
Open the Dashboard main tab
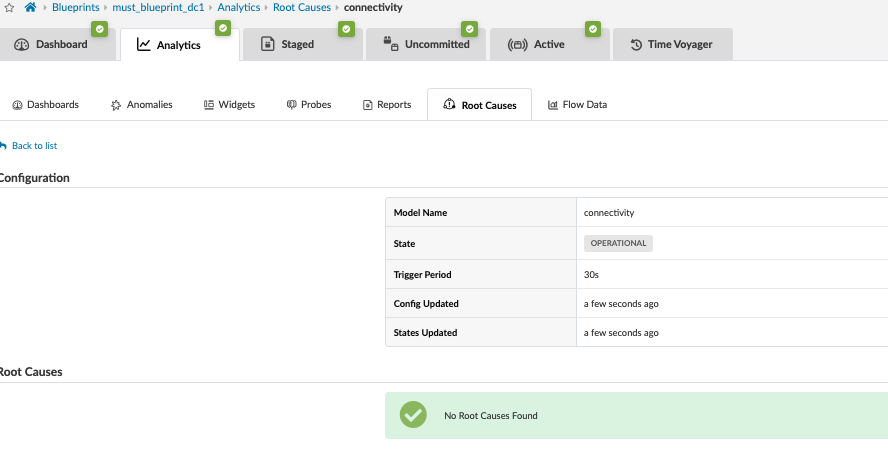[x=53, y=44]
